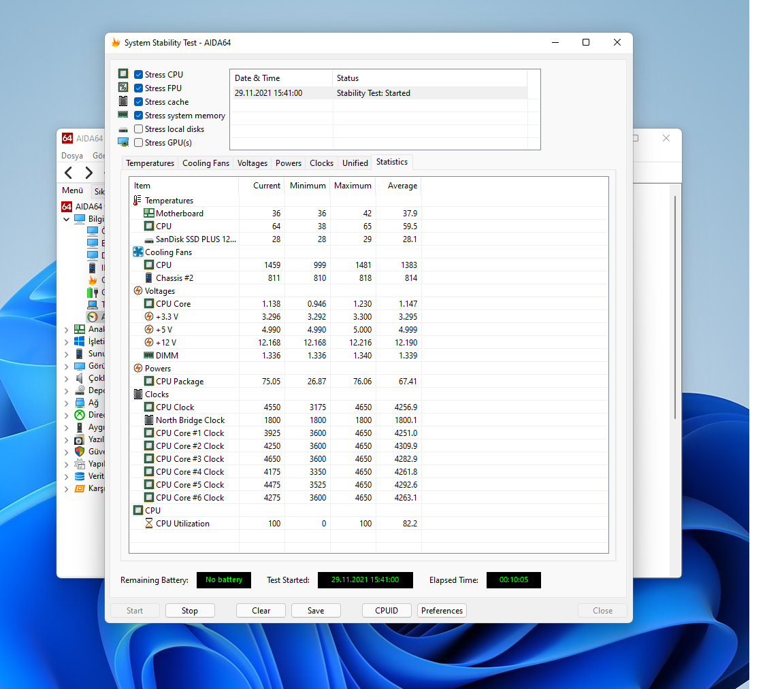Switch to the Temperatures tab
The width and height of the screenshot is (784, 689).
click(x=150, y=163)
